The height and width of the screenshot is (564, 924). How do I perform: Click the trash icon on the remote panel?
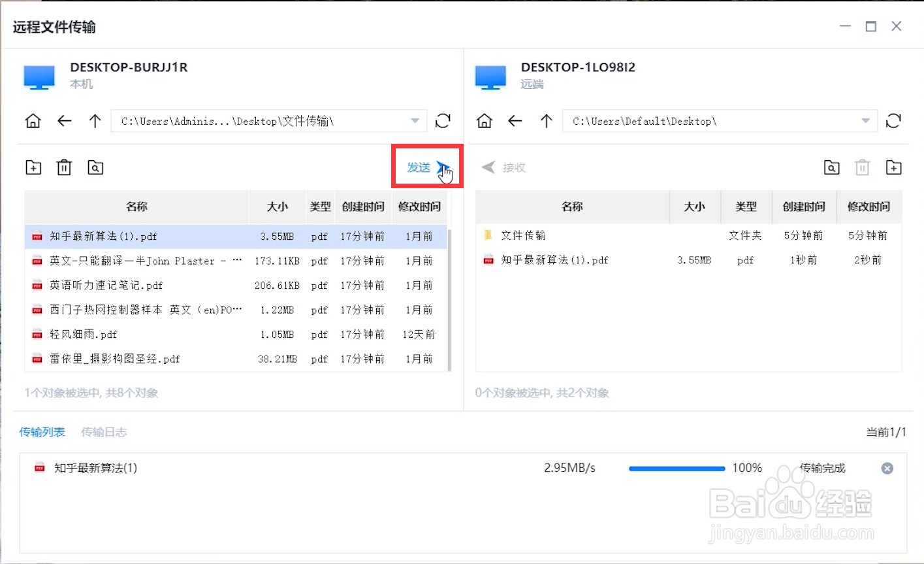point(863,167)
